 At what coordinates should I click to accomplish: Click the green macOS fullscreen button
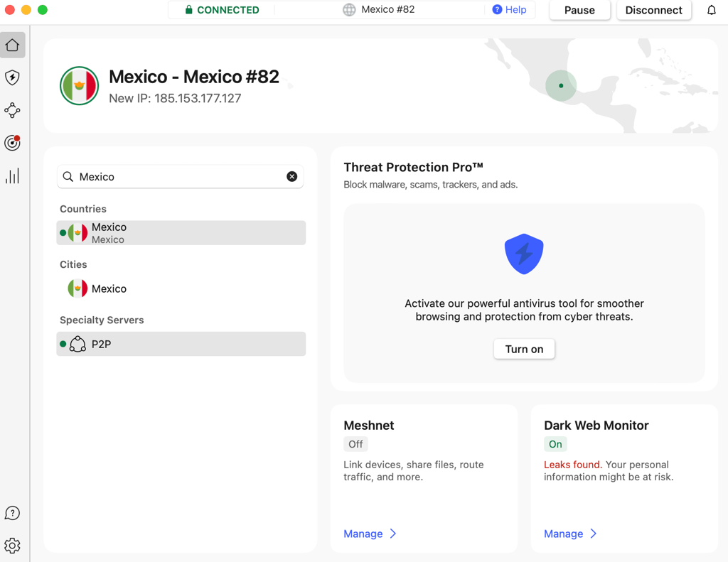[42, 10]
